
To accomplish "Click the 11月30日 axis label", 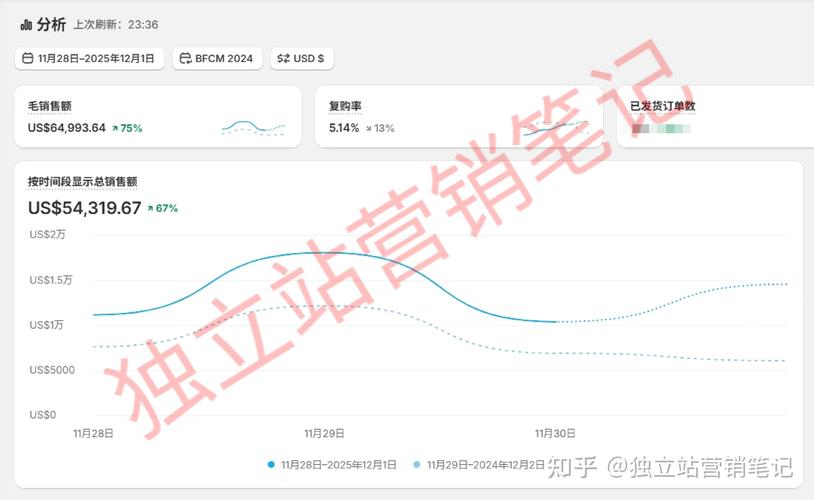I will pyautogui.click(x=555, y=433).
